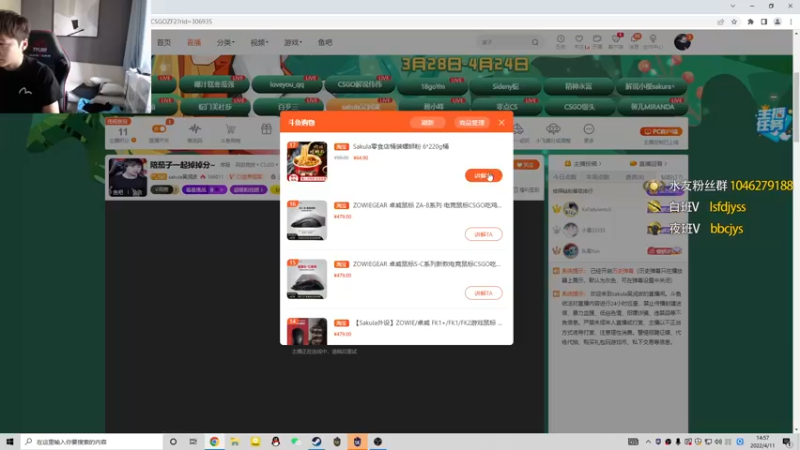This screenshot has width=800, height=450.
Task: Open the Task View taskbar icon
Action: [x=193, y=442]
